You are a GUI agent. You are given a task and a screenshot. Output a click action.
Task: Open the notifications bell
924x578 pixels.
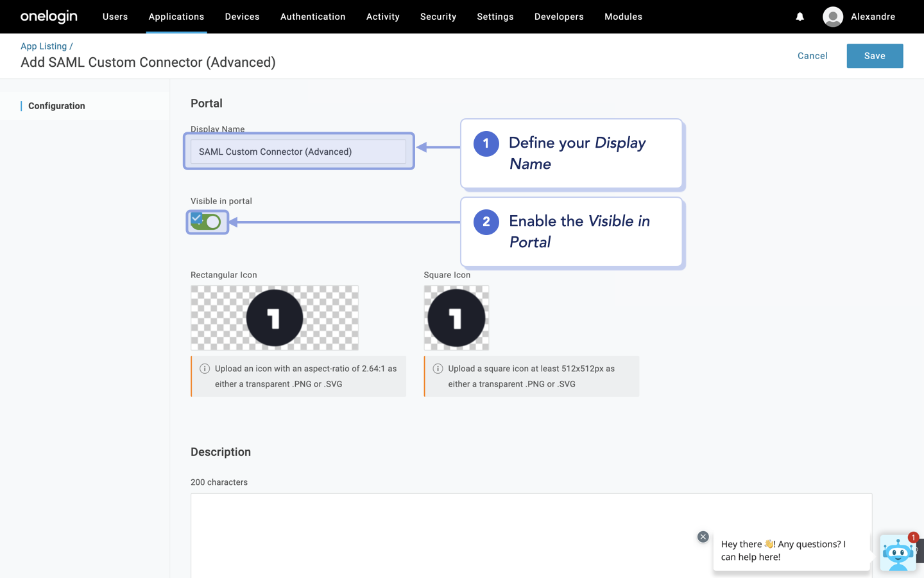(800, 17)
